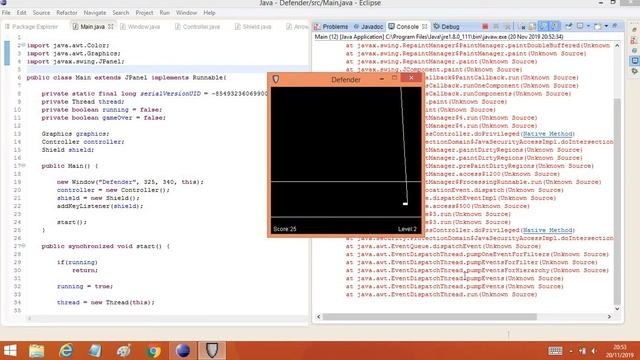Switch to the Javadoc tab
The image size is (640, 360).
pos(368,27)
